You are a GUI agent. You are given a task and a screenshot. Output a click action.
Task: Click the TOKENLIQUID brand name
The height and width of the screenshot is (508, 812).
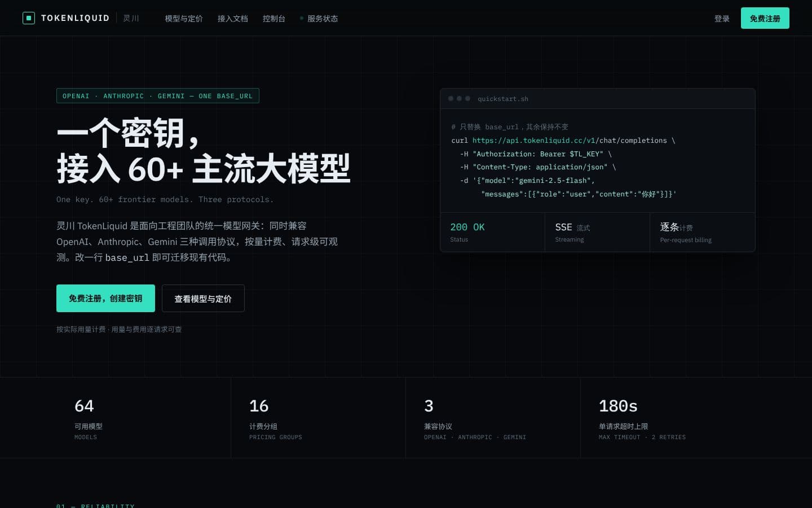pos(75,18)
